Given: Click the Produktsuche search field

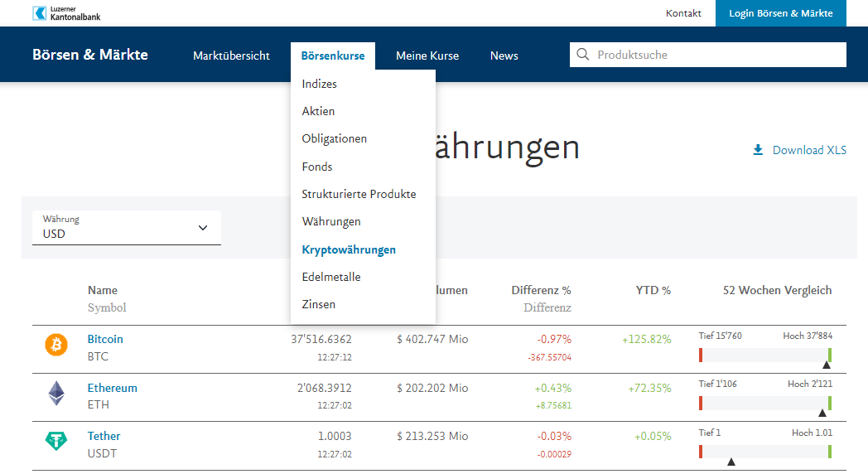Looking at the screenshot, I should tap(707, 55).
